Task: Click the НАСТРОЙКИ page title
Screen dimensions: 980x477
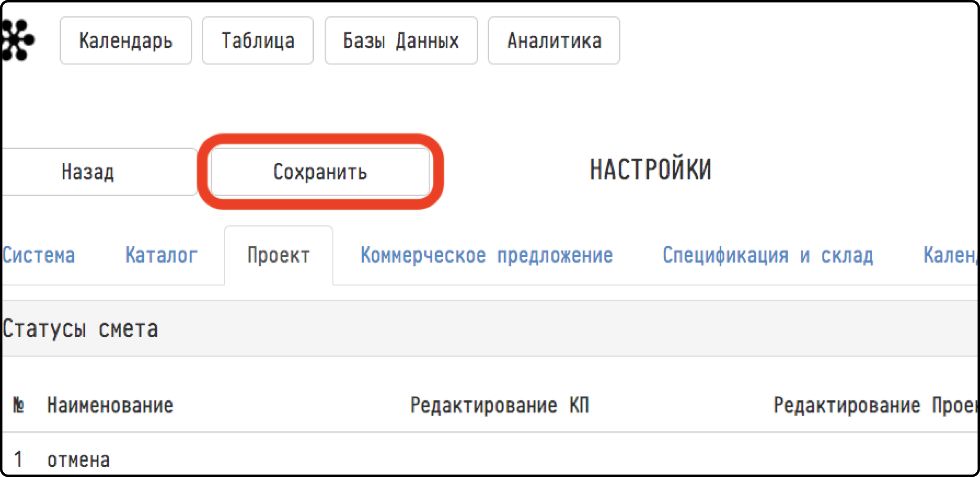Action: click(x=651, y=170)
